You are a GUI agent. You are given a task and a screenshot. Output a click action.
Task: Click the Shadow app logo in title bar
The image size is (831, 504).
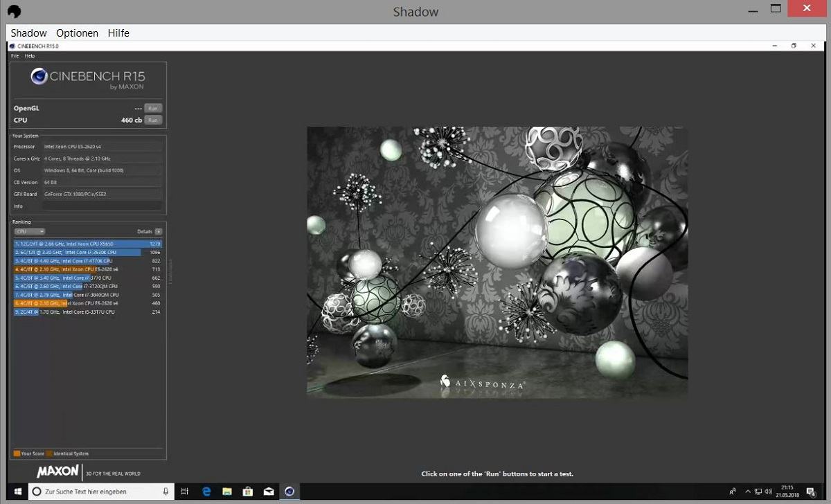point(13,12)
